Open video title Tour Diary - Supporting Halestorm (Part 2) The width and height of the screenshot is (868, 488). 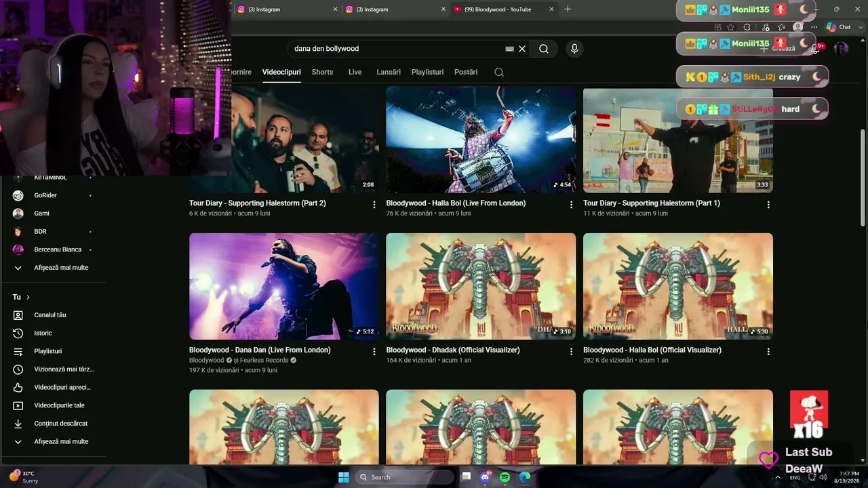pyautogui.click(x=258, y=203)
